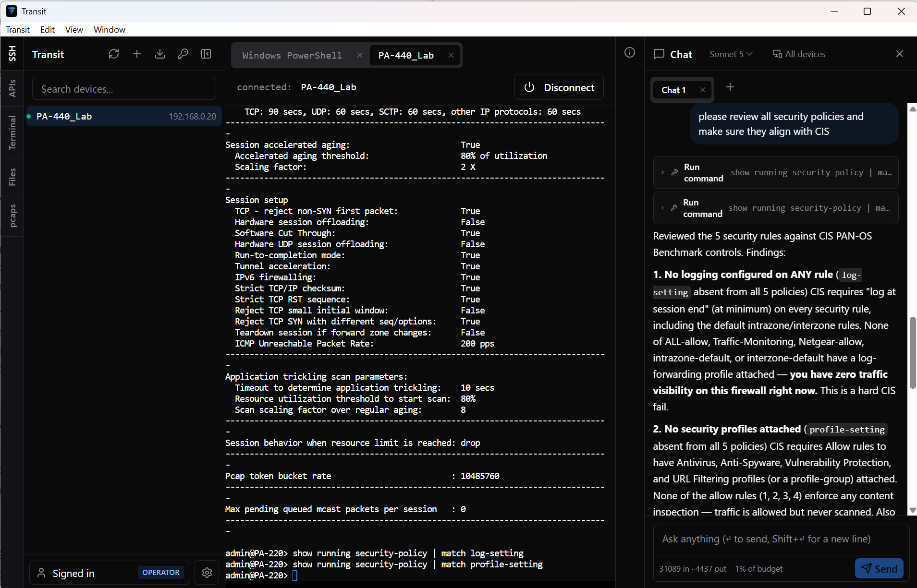917x588 pixels.
Task: Click chat scrollbar up arrow
Action: (913, 109)
